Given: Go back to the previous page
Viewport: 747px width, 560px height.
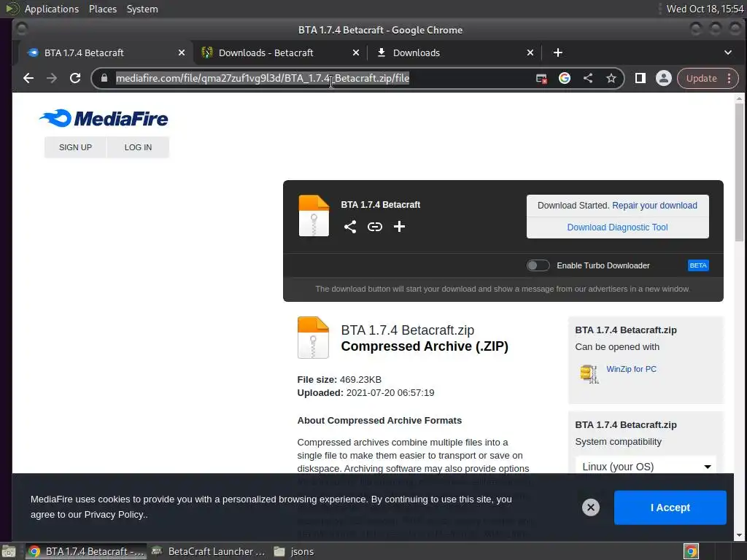Looking at the screenshot, I should [x=28, y=78].
